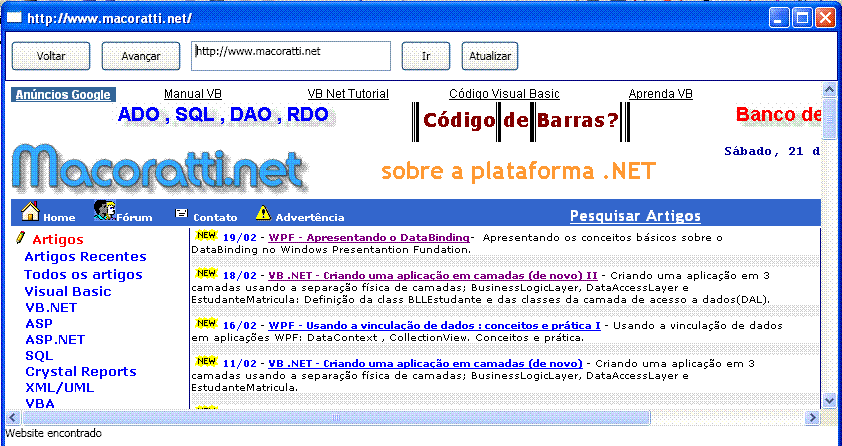This screenshot has width=842, height=446.
Task: Click the Home house icon
Action: point(30,211)
